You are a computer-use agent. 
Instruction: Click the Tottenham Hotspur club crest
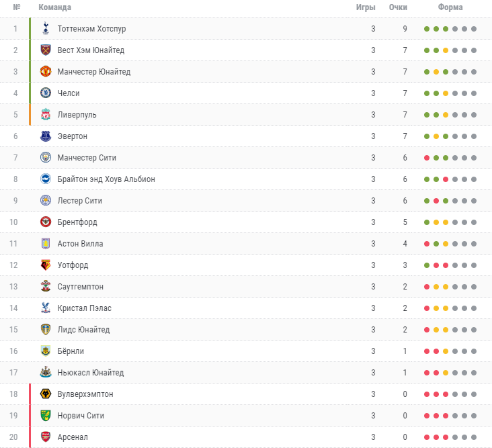coord(46,28)
